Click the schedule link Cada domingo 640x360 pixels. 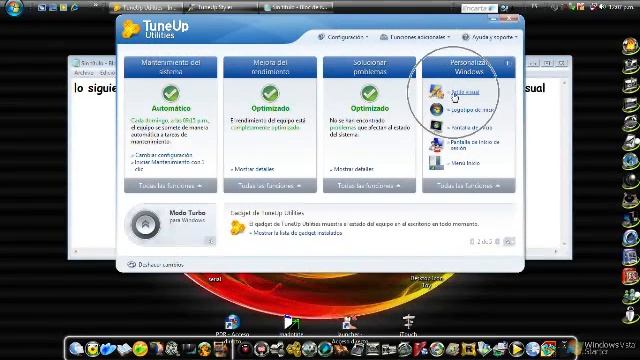tap(170, 121)
